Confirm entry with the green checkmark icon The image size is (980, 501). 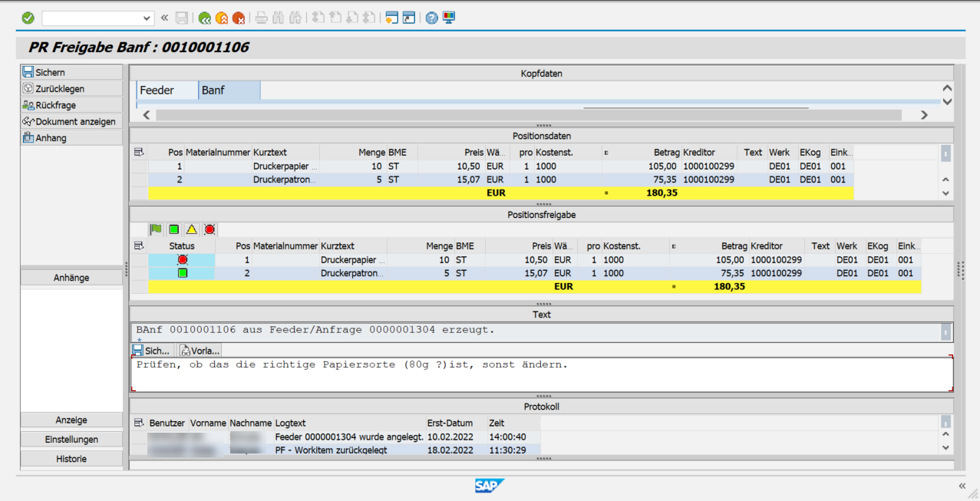28,16
